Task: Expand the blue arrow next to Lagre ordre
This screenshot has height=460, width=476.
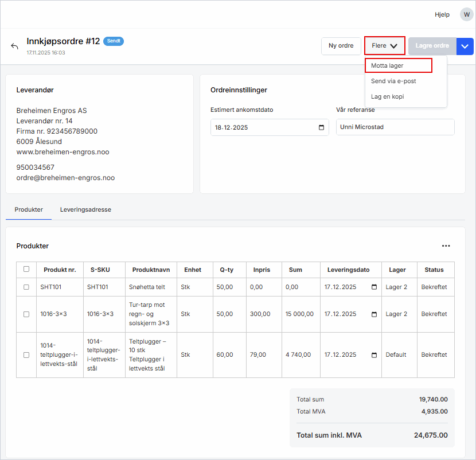Action: click(465, 46)
